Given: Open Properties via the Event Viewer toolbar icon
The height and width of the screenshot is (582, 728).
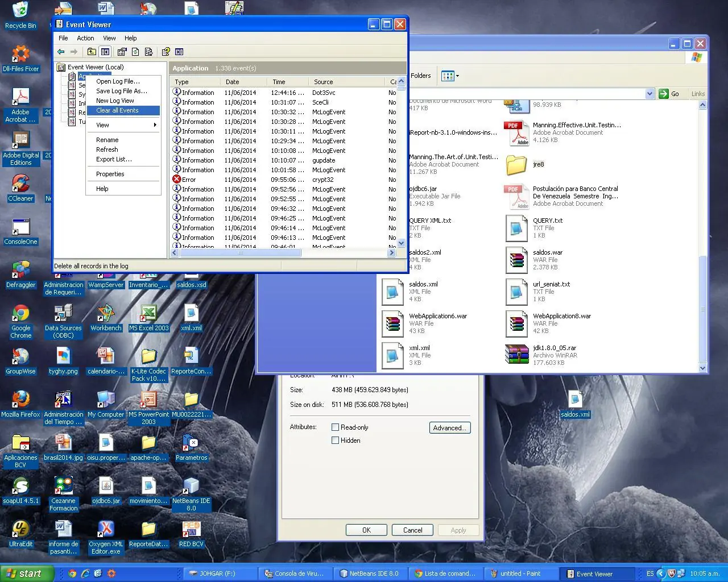Looking at the screenshot, I should (122, 52).
